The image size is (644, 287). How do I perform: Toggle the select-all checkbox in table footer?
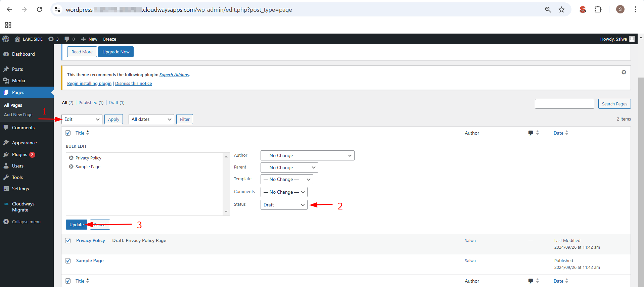coord(68,281)
